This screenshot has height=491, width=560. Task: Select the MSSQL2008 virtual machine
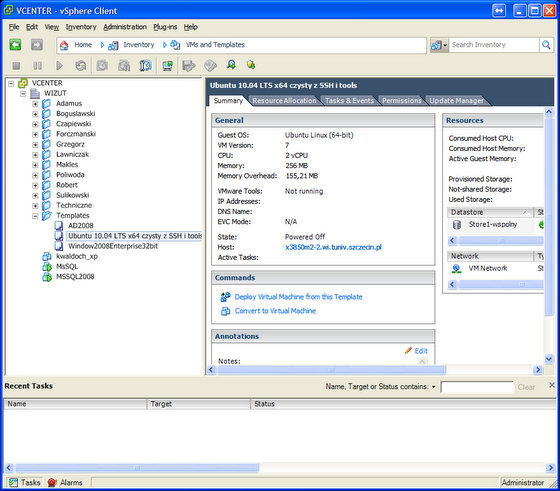[75, 277]
